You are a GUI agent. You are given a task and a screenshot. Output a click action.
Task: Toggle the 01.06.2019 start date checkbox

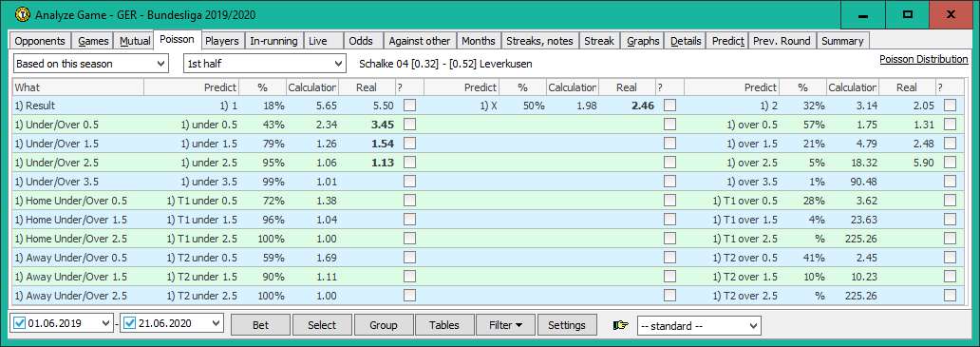click(19, 324)
